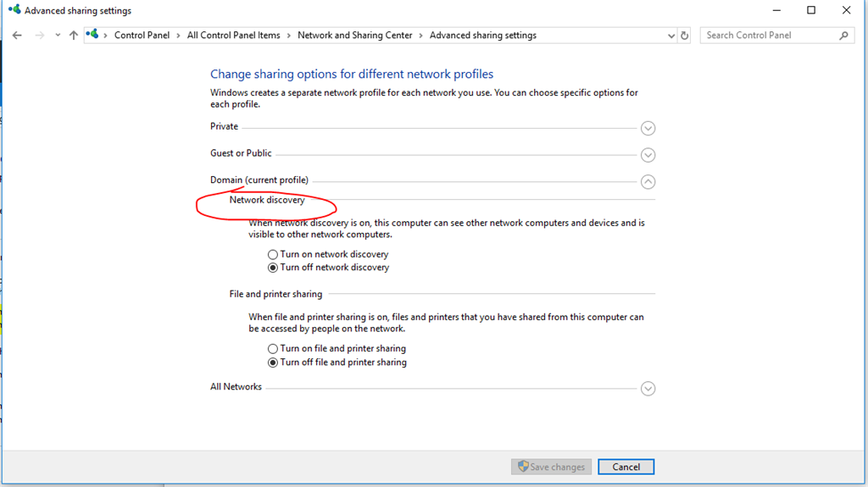Open the Control Panel breadcrumb
868x487 pixels.
click(142, 36)
